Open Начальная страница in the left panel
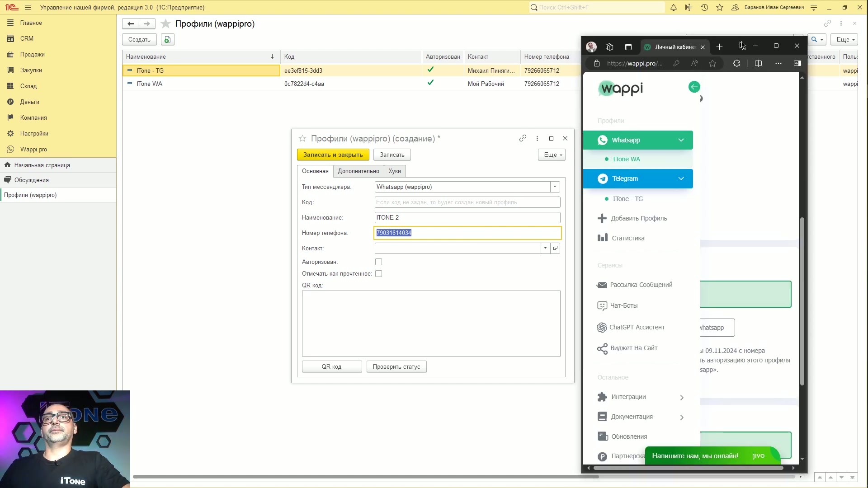The height and width of the screenshot is (488, 868). pyautogui.click(x=58, y=165)
